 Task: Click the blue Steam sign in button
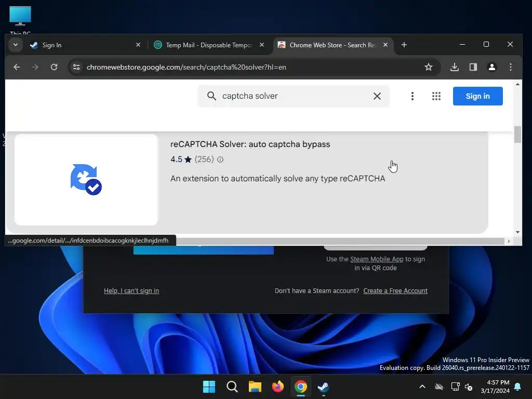pos(204,250)
